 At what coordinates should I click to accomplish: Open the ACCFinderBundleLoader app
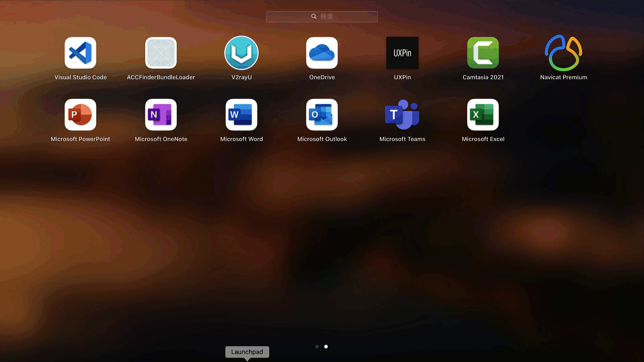[x=161, y=53]
